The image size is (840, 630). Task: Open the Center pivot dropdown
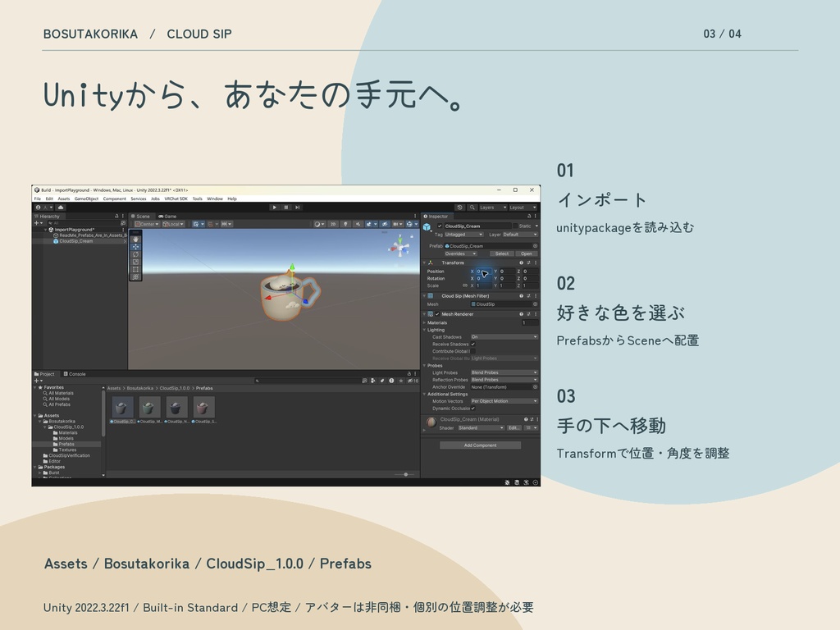click(x=147, y=224)
